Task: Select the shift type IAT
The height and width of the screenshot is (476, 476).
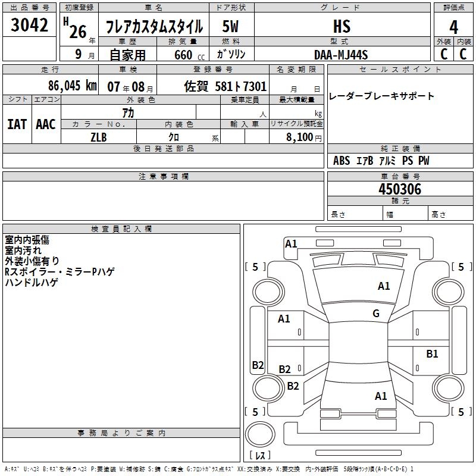Action: tap(17, 124)
